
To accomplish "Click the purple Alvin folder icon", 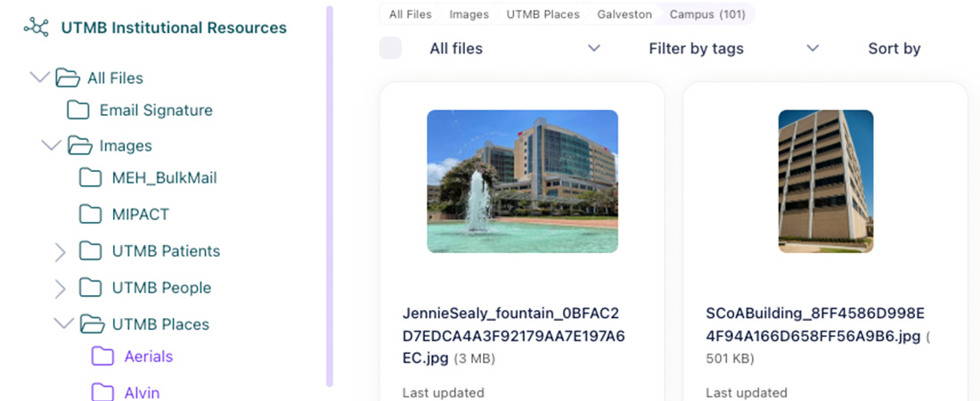I will pyautogui.click(x=103, y=392).
